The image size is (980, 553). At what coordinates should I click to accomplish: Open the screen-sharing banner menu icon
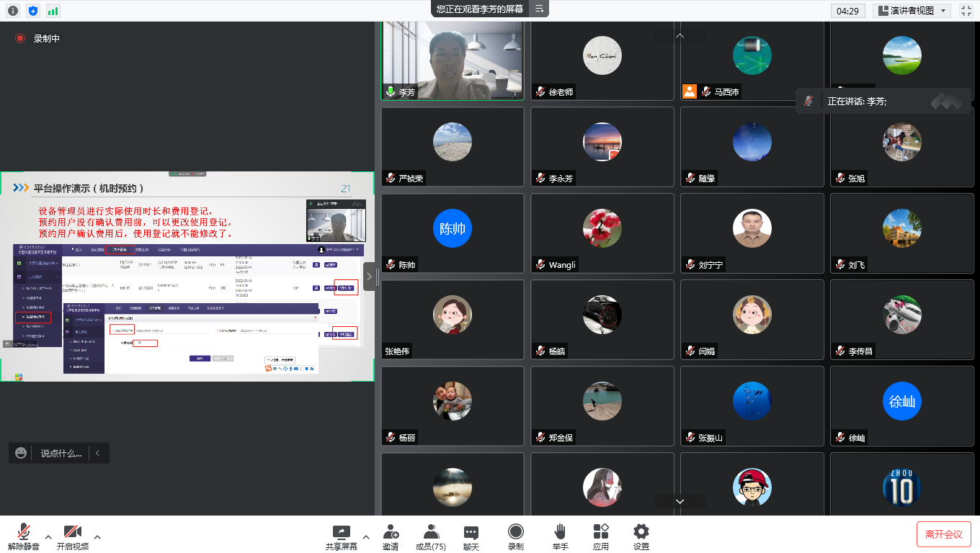pos(539,9)
